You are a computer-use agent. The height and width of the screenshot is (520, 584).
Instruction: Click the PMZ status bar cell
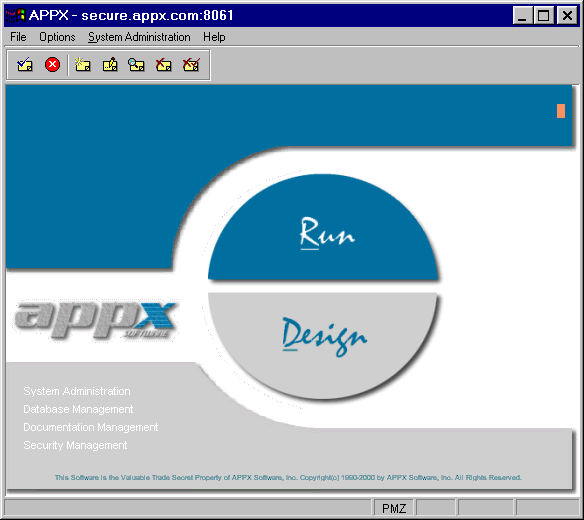394,508
